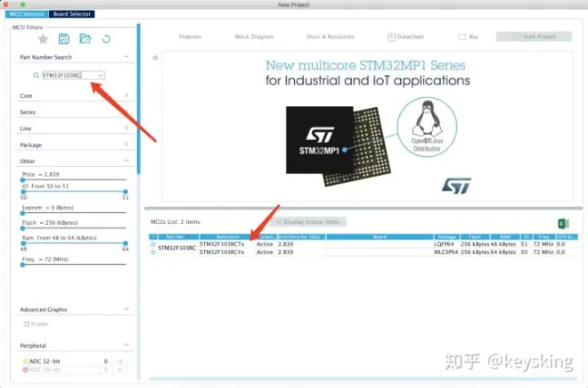Collapse the Other filter section

pos(127,161)
